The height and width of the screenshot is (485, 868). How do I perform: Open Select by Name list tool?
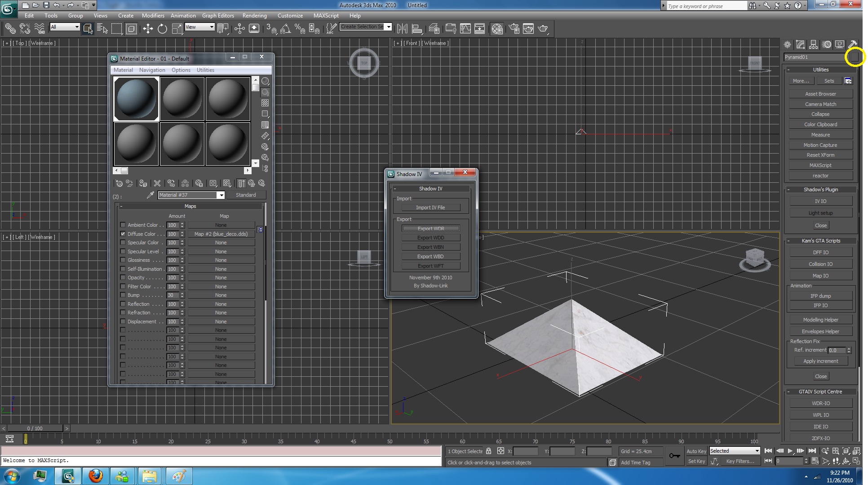(102, 29)
